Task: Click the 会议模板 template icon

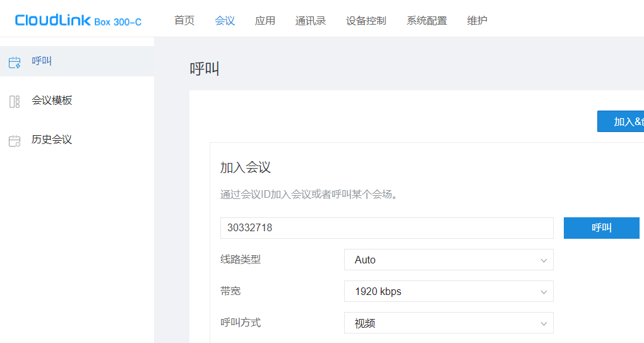Action: point(15,102)
